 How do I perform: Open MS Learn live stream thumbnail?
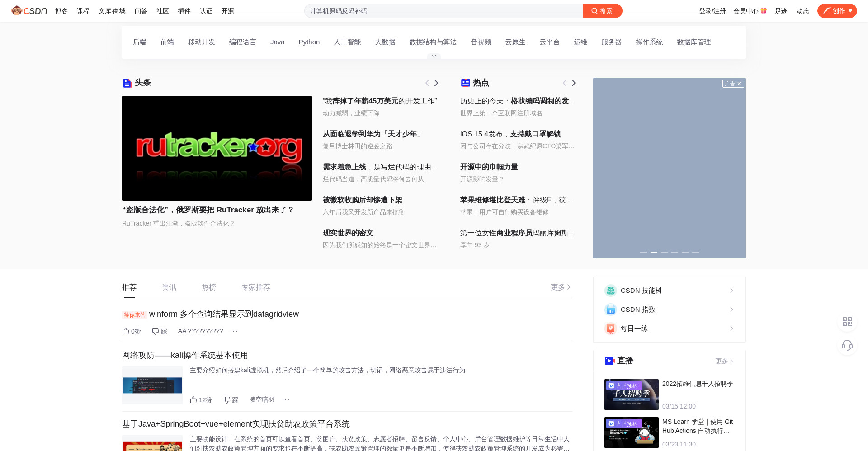coord(631,432)
